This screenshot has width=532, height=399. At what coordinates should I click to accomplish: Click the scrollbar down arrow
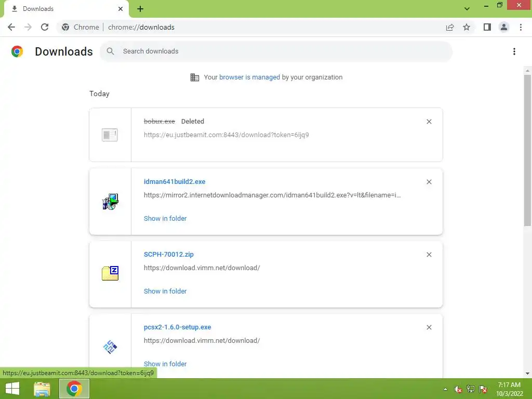coord(527,374)
